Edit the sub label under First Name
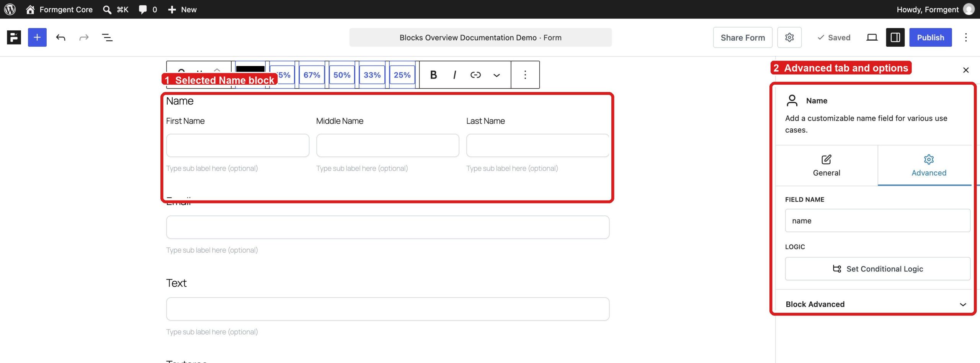The image size is (980, 363). click(212, 168)
